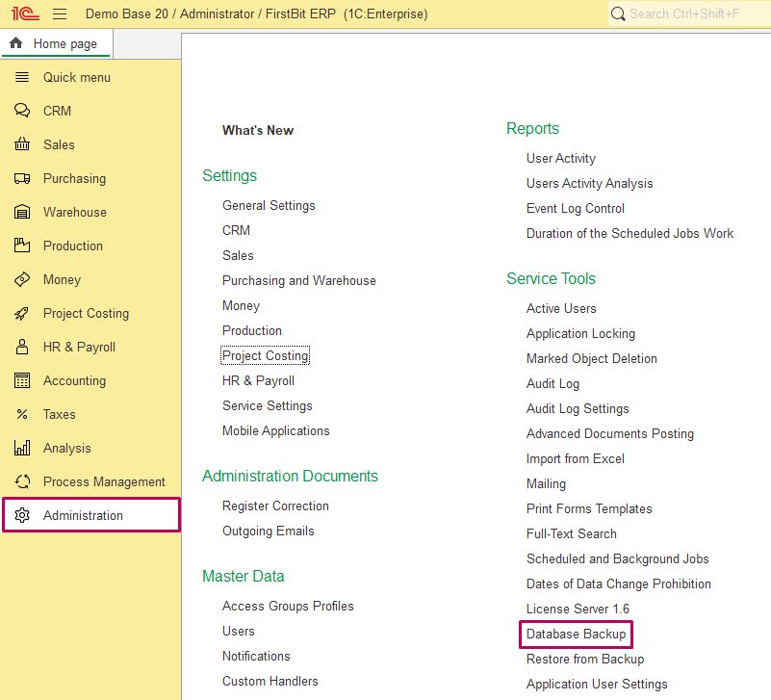Click the Sales basket icon
The height and width of the screenshot is (700, 771).
pos(22,144)
